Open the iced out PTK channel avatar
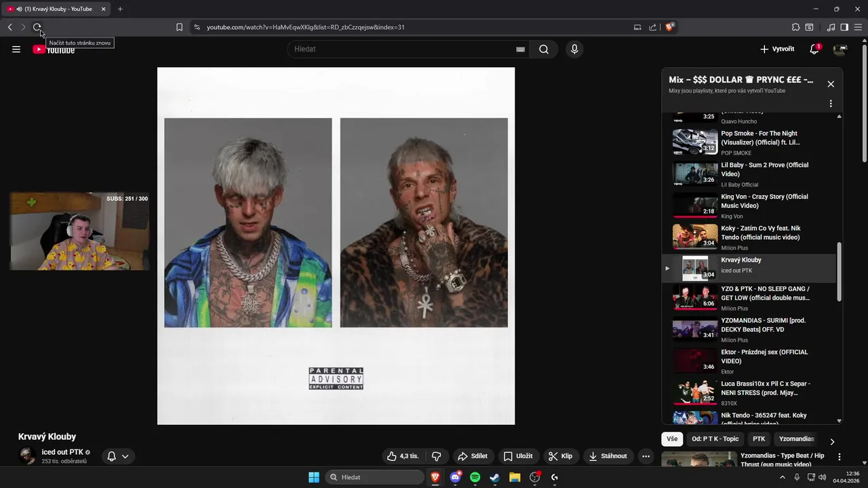The height and width of the screenshot is (488, 868). tap(27, 456)
